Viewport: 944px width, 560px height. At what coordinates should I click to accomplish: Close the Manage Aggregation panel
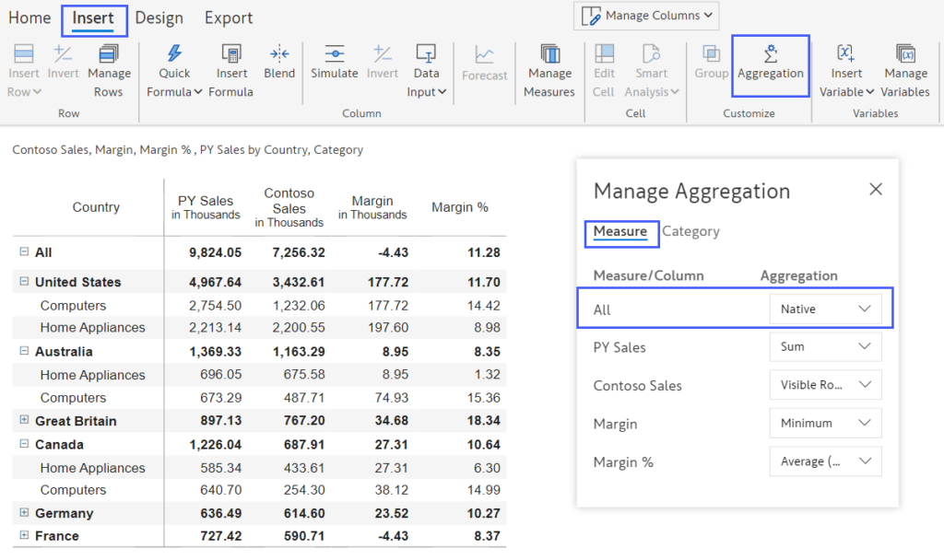[x=875, y=188]
